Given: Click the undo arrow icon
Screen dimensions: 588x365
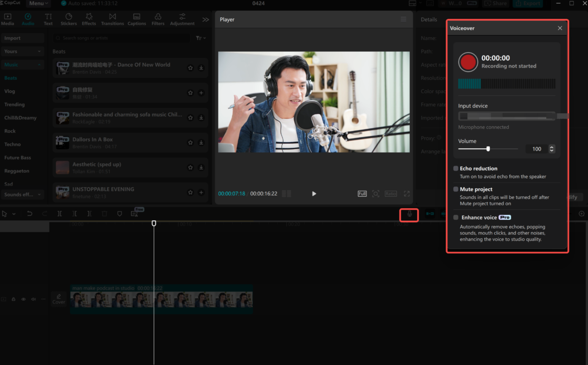Looking at the screenshot, I should click(x=30, y=214).
